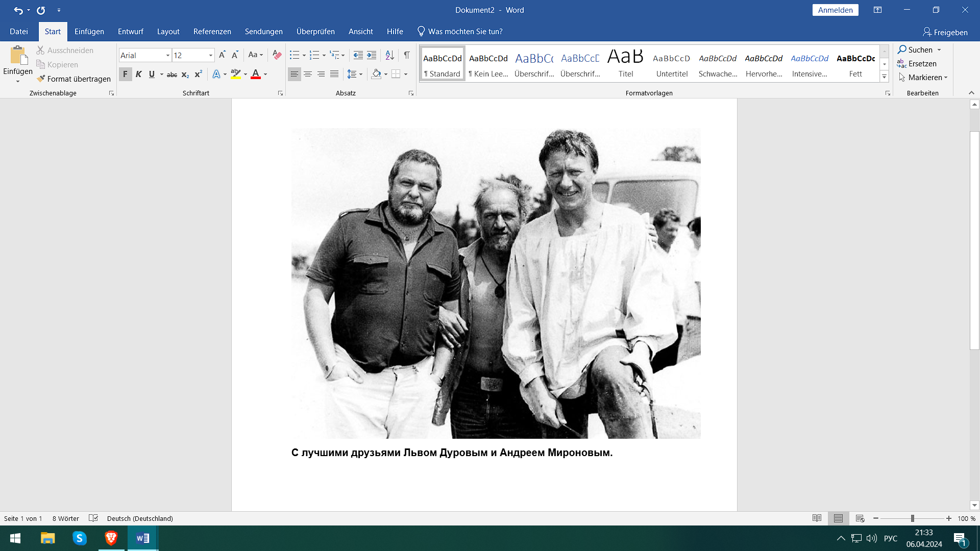The height and width of the screenshot is (551, 980).
Task: Open Brave browser from the taskbar
Action: 111,538
